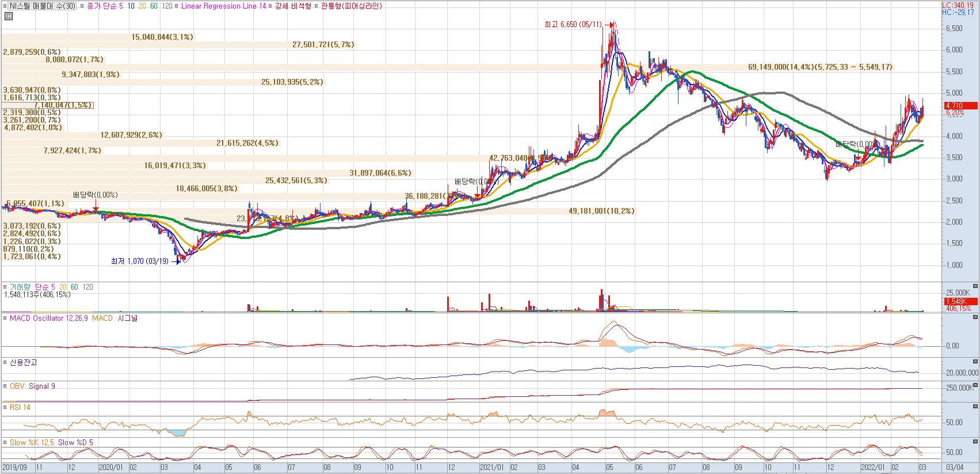Click the 2022/01 date on time axis

coord(873,467)
